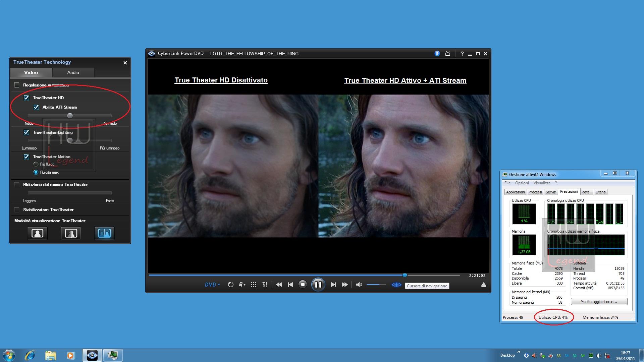Eject the disc in PowerDVD

click(483, 285)
